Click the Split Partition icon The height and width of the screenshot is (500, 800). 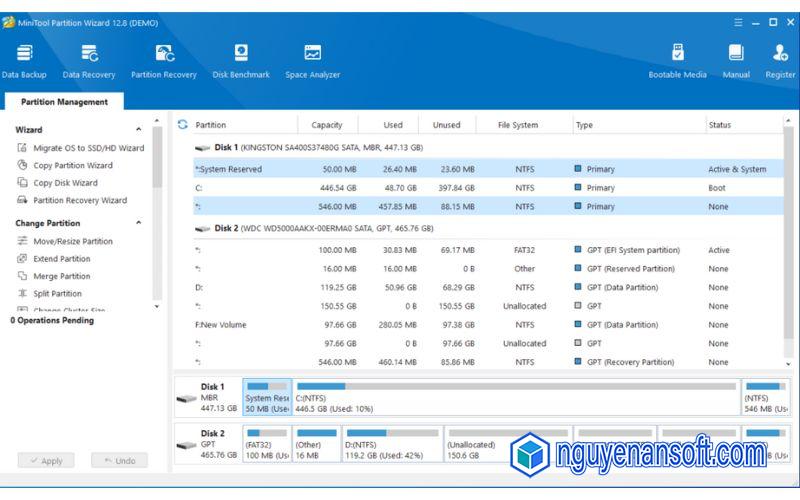pos(22,293)
